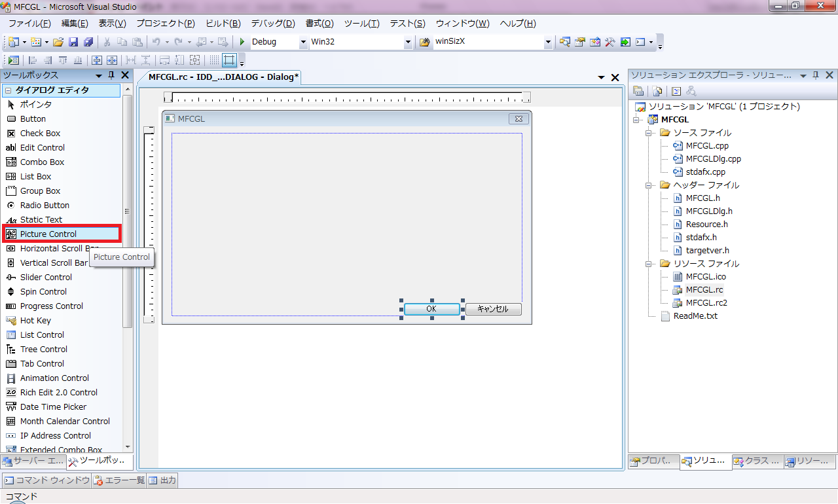Run the dialog test with the green arrow icon
This screenshot has height=504, width=838.
(x=13, y=60)
